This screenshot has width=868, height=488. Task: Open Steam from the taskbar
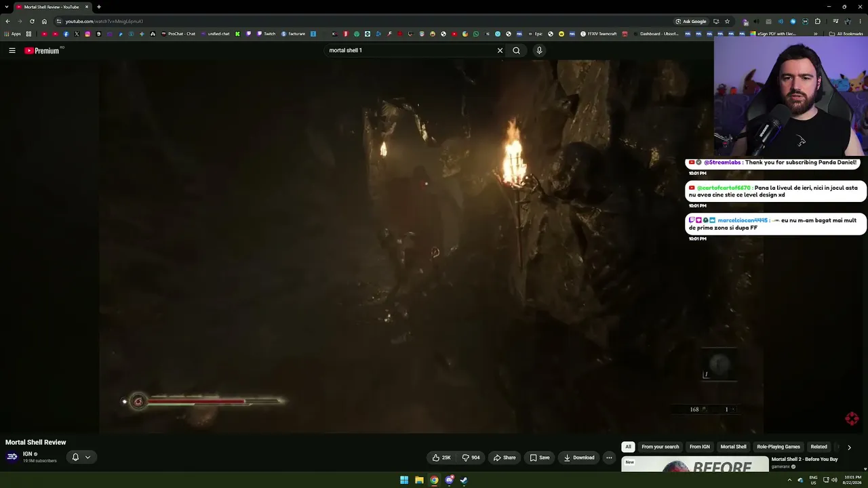pos(464,480)
